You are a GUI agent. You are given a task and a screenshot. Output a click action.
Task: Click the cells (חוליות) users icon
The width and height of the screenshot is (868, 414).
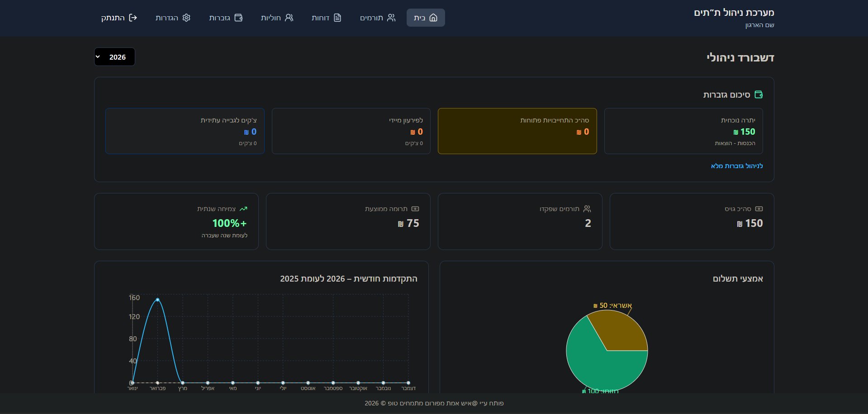289,18
